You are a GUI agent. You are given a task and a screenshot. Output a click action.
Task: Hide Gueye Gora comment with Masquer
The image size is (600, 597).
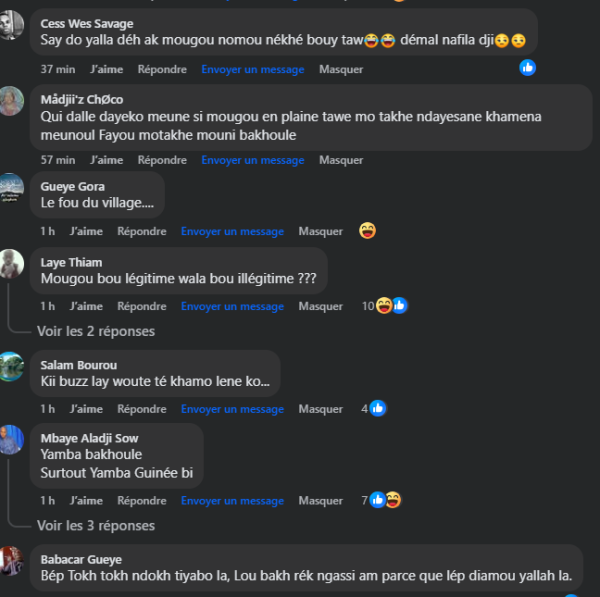(321, 231)
